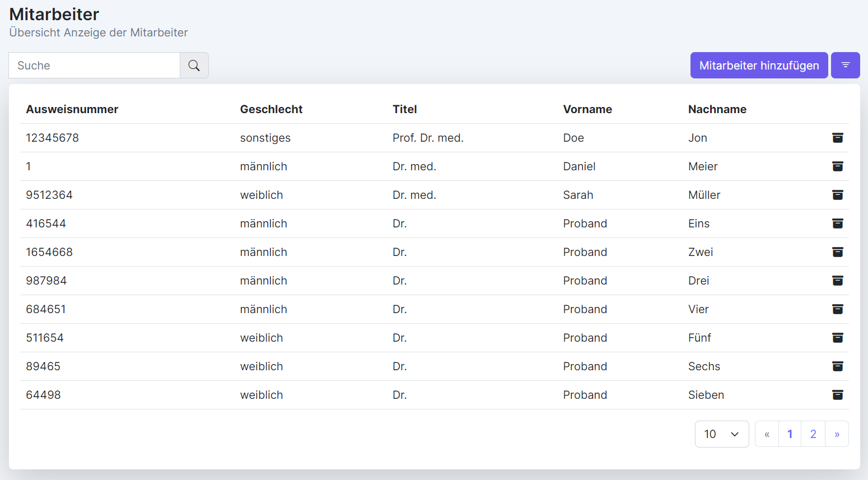Archive the Proband Zwei row
The width and height of the screenshot is (868, 480).
point(838,252)
